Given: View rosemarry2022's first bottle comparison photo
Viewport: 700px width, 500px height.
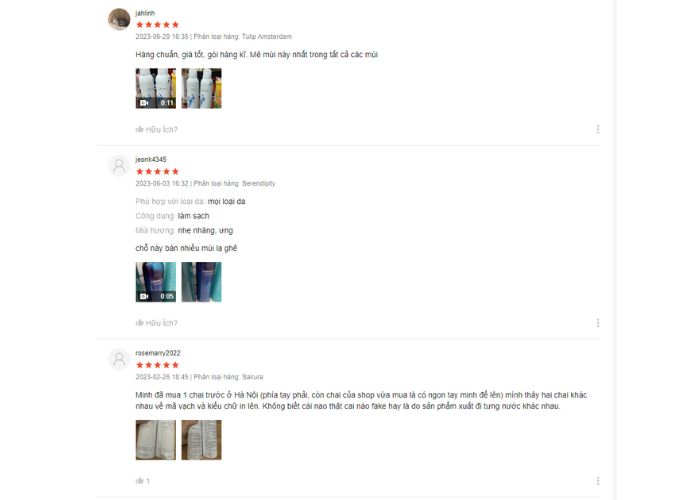Looking at the screenshot, I should click(156, 440).
